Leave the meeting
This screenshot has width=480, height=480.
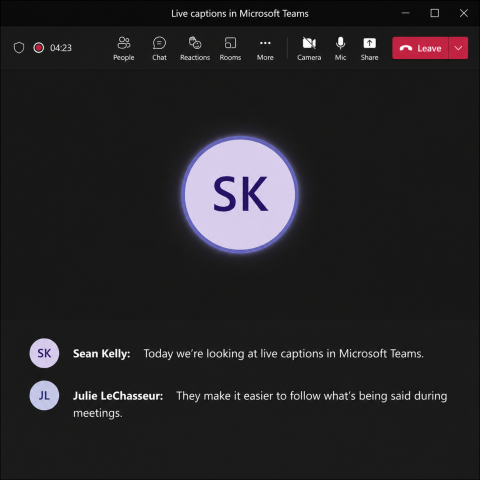click(420, 48)
